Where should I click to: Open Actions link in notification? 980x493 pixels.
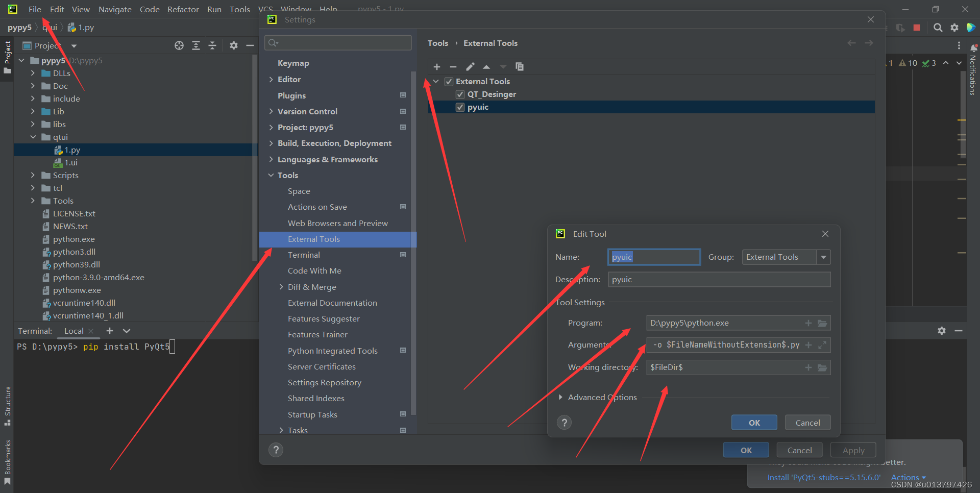click(908, 478)
